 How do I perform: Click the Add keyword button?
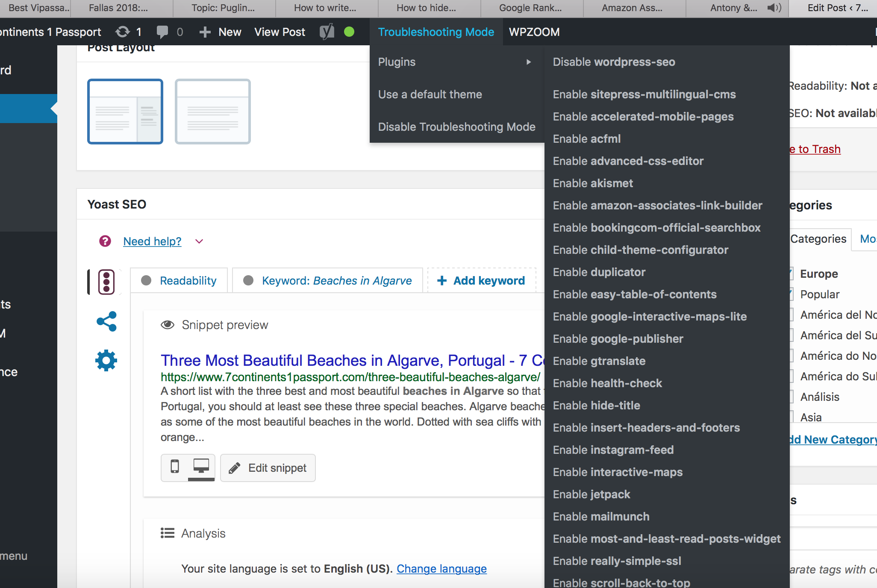[482, 280]
